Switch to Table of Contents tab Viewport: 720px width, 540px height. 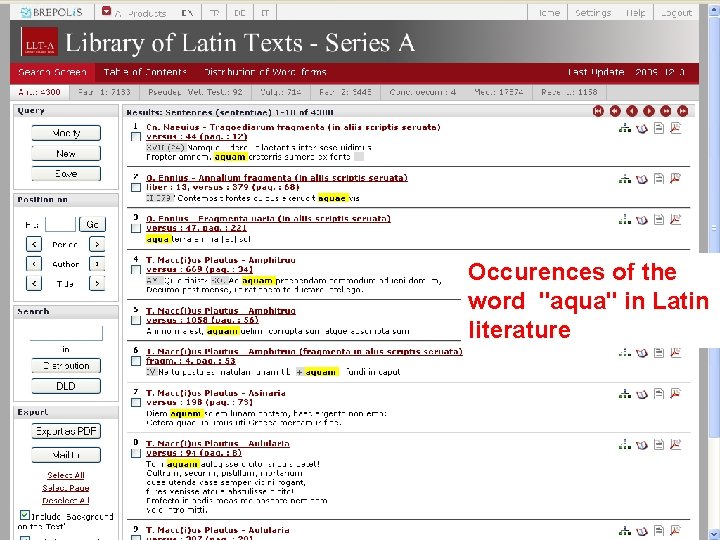click(145, 72)
